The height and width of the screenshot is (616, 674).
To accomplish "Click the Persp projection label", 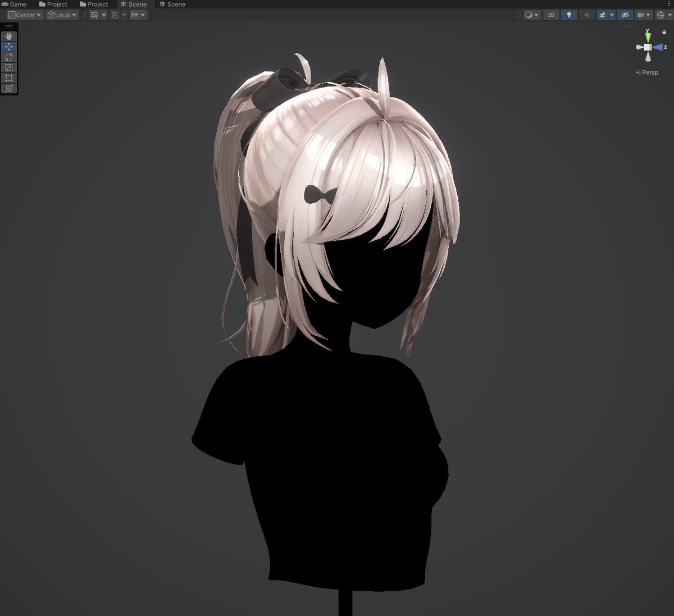I will (x=647, y=72).
